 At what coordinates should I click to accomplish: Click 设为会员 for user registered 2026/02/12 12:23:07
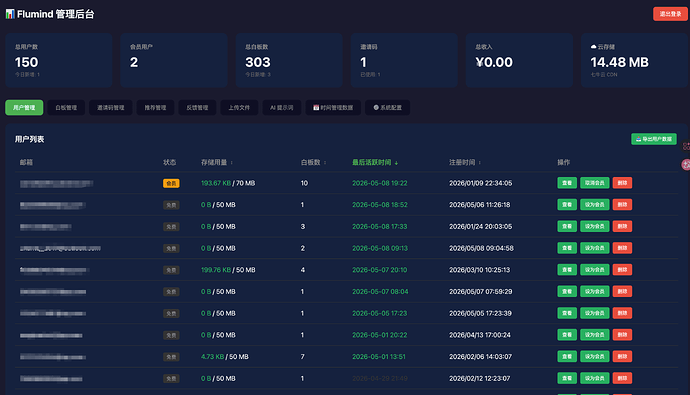[595, 378]
